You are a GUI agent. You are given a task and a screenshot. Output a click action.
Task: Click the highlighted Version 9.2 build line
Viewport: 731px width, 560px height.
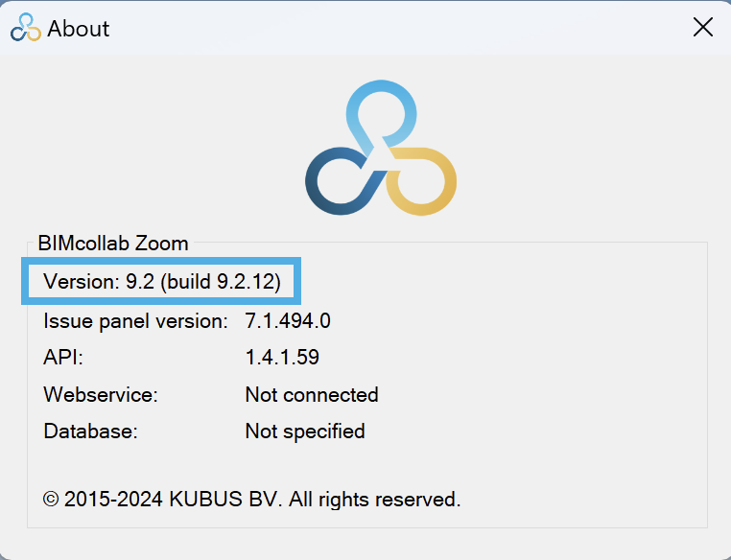pyautogui.click(x=161, y=281)
